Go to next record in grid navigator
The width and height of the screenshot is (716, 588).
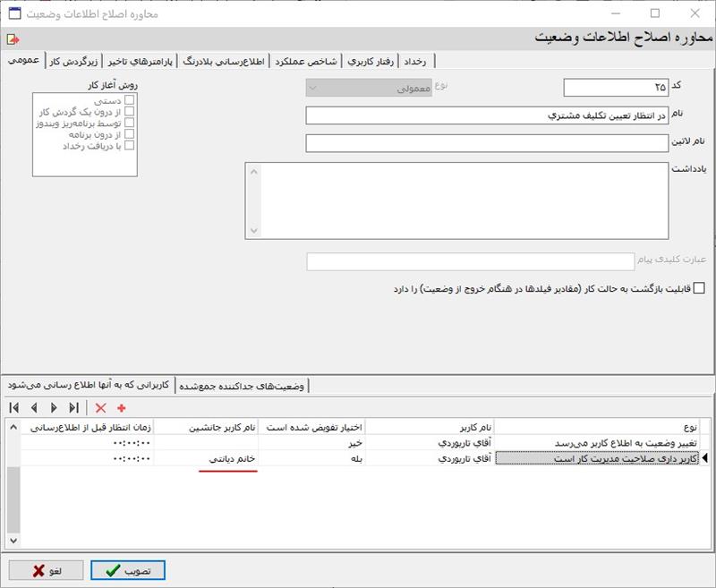54,407
